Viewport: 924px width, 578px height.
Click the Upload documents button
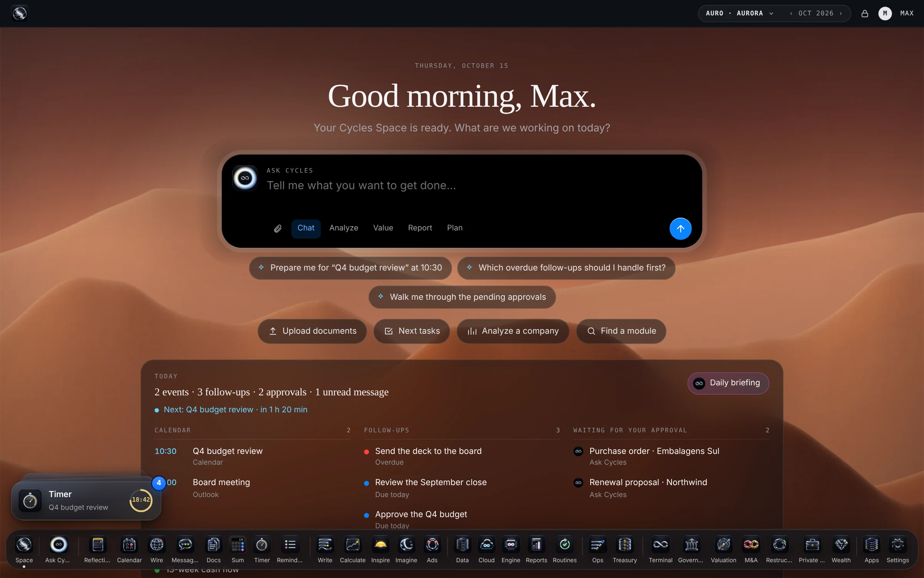coord(312,331)
